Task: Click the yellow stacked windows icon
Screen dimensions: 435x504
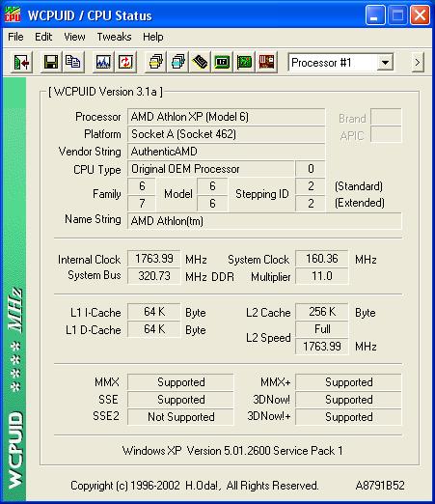Action: (x=155, y=62)
